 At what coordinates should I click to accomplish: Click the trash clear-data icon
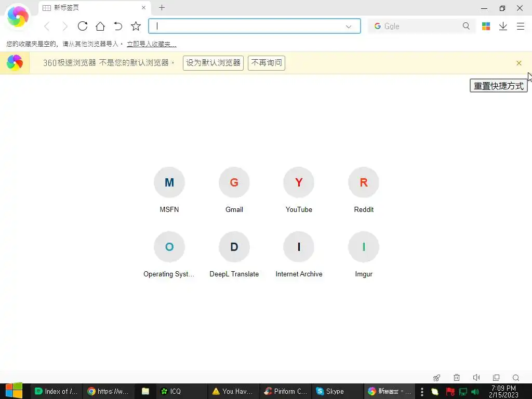pos(457,377)
